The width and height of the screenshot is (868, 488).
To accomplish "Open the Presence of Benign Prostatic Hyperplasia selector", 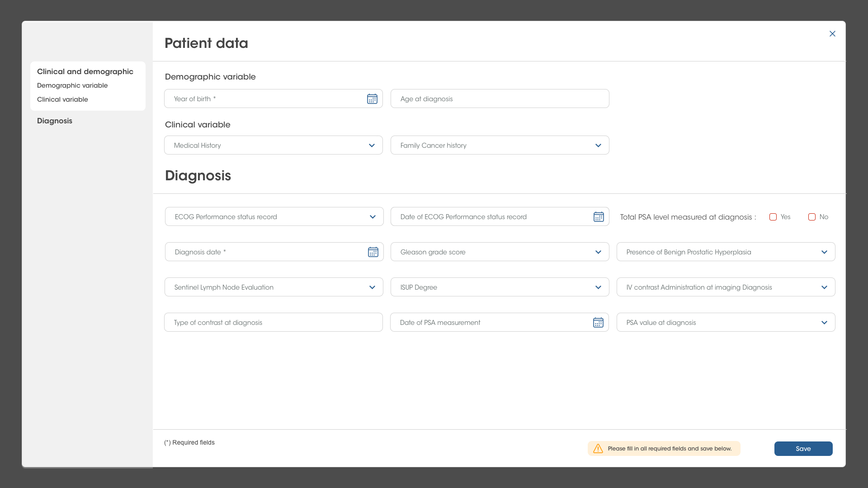I will (x=824, y=252).
